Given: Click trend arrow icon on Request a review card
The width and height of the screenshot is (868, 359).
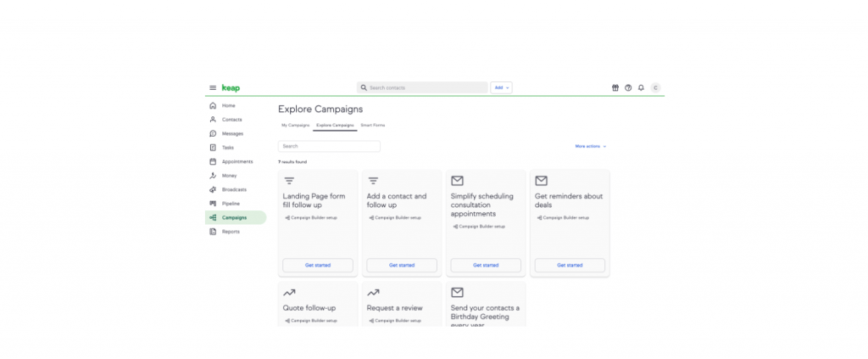Looking at the screenshot, I should (373, 293).
